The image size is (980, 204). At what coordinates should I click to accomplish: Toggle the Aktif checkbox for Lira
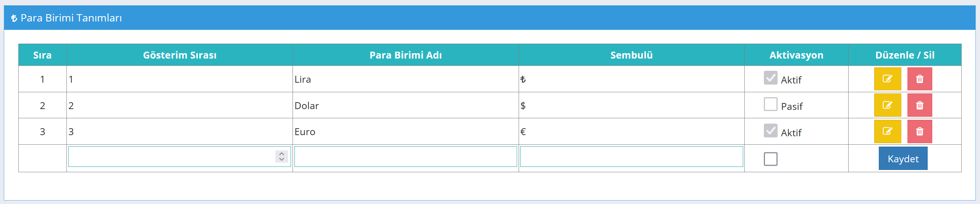[770, 78]
